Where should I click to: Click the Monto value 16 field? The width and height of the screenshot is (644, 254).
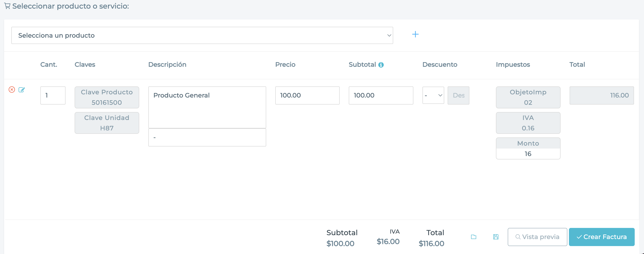[528, 154]
